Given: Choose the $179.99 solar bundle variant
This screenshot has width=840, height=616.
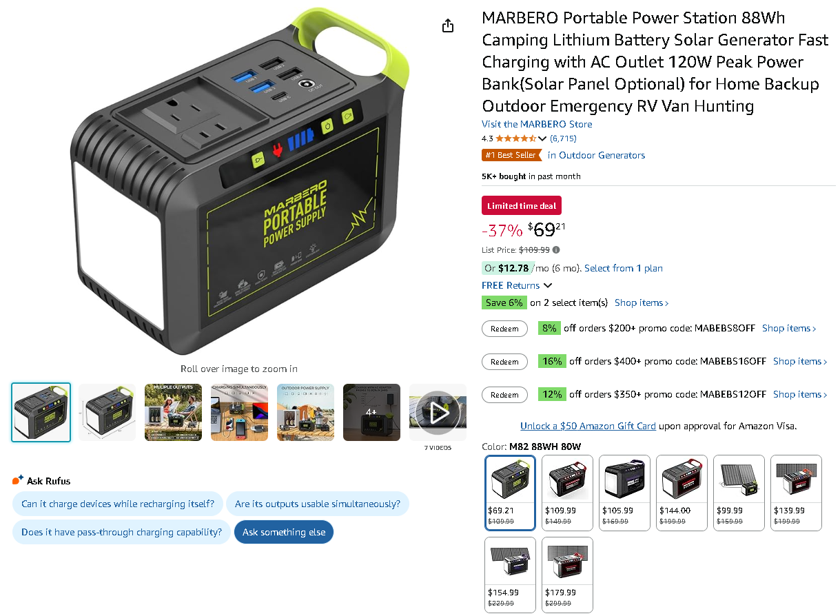Looking at the screenshot, I should pos(568,575).
